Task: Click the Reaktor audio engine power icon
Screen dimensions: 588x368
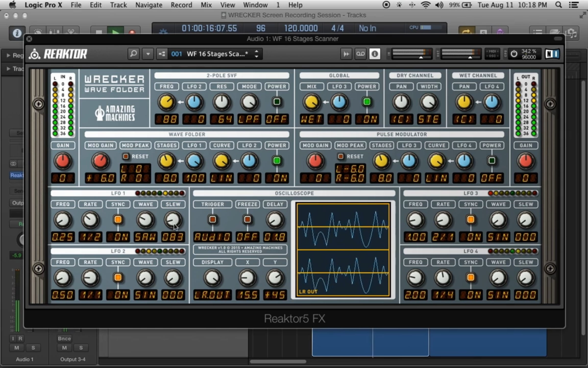Action: (514, 54)
